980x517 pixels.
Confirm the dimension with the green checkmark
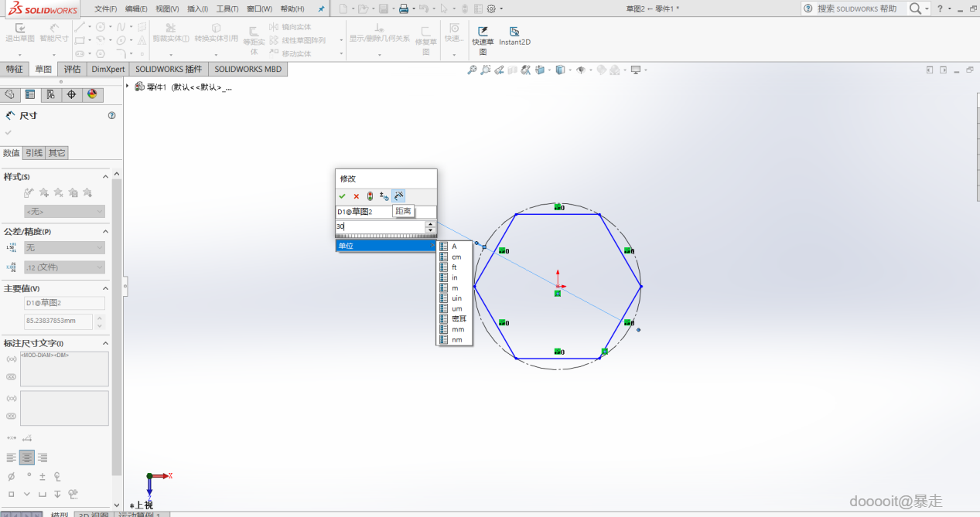(x=342, y=196)
